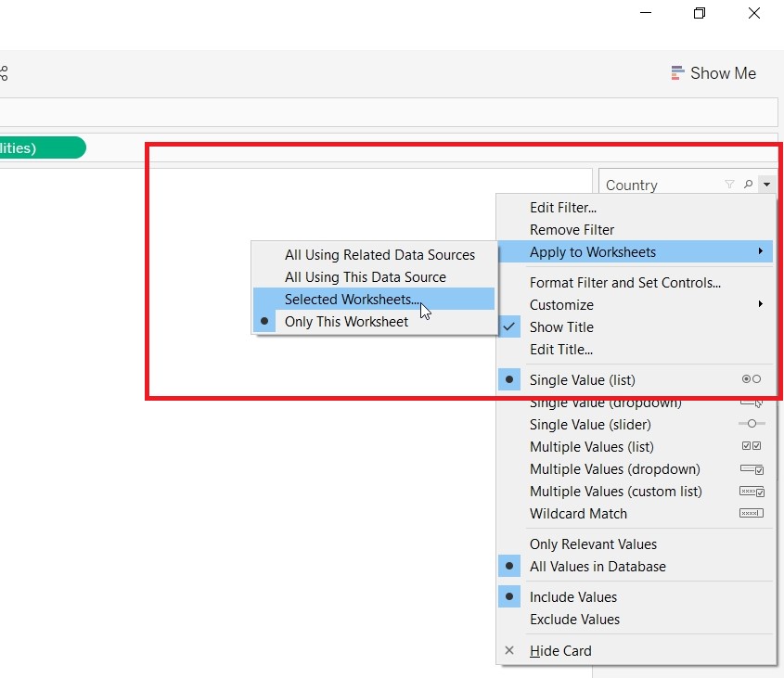This screenshot has height=678, width=784.
Task: Enable Exclude Values mode
Action: tap(574, 620)
